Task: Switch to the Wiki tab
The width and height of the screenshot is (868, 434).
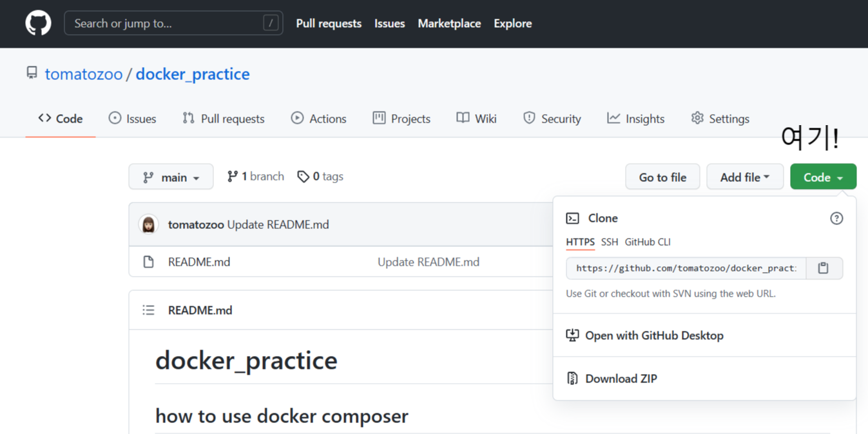Action: point(477,119)
